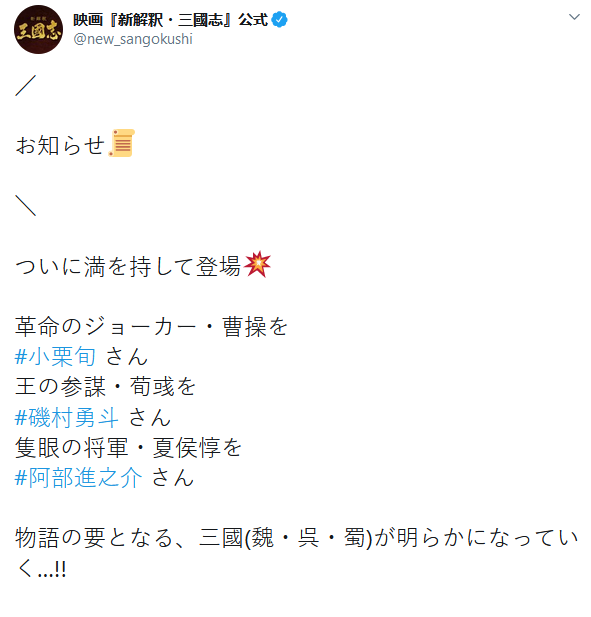Screen dimensions: 591x617
Task: Click the display name 映画『新解釈・三國志』公式
Action: click(171, 20)
